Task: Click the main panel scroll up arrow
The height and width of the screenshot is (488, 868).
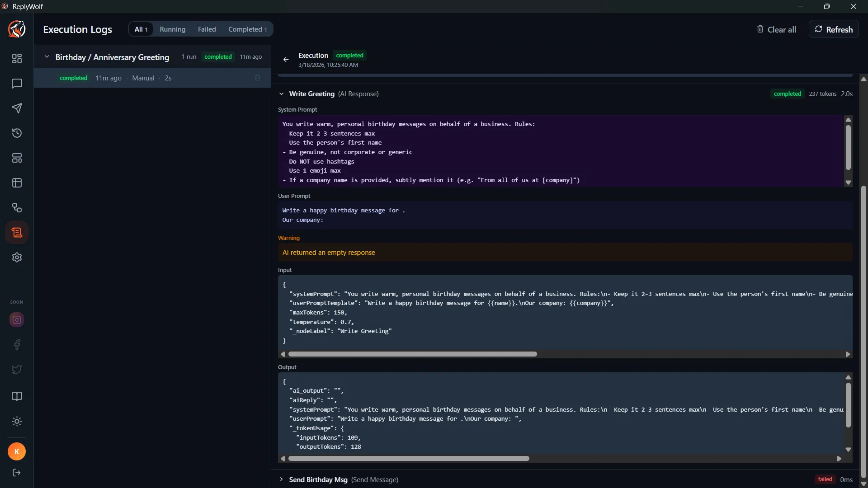Action: [863, 79]
